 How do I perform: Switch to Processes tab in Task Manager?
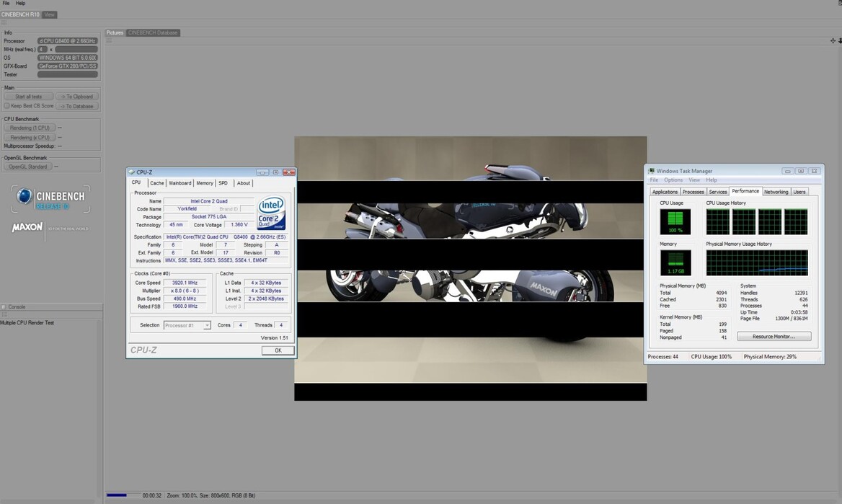693,192
